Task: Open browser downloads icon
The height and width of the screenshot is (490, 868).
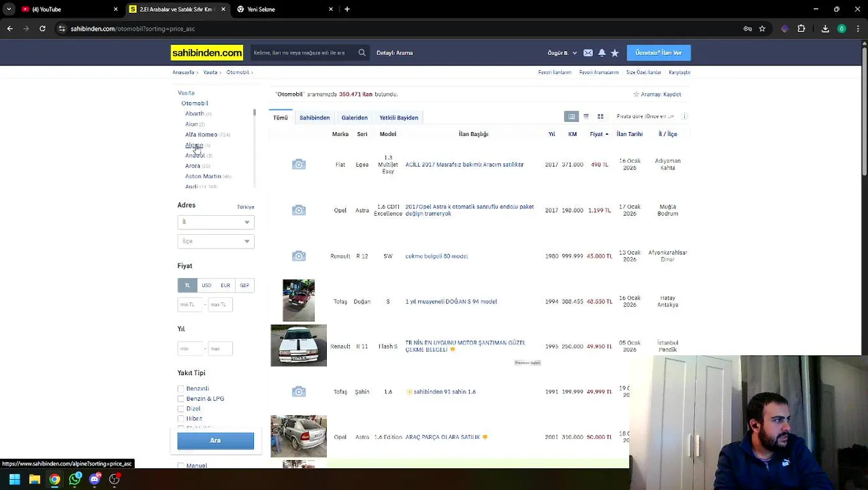Action: 825,29
